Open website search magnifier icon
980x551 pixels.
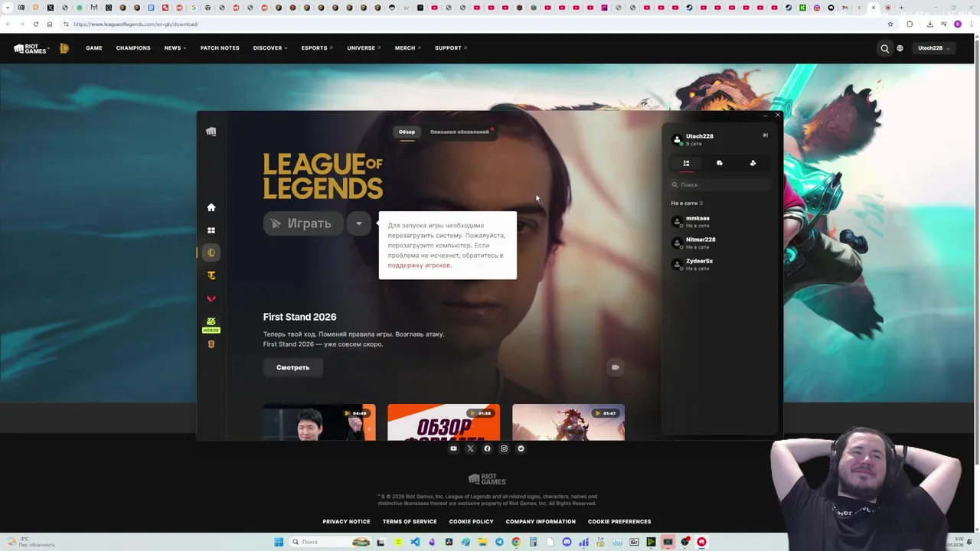[885, 48]
